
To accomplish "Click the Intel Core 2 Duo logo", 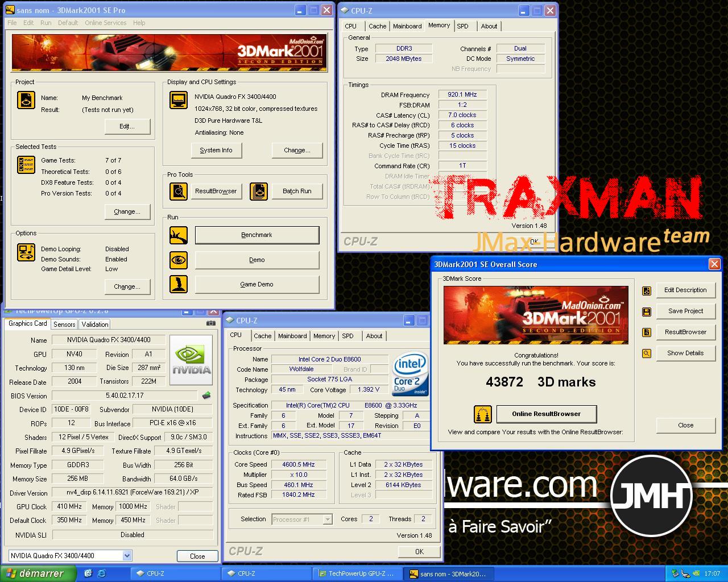I will pyautogui.click(x=410, y=375).
